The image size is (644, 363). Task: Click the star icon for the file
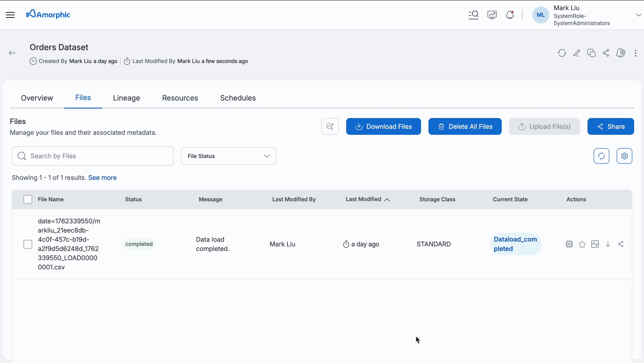tap(582, 244)
